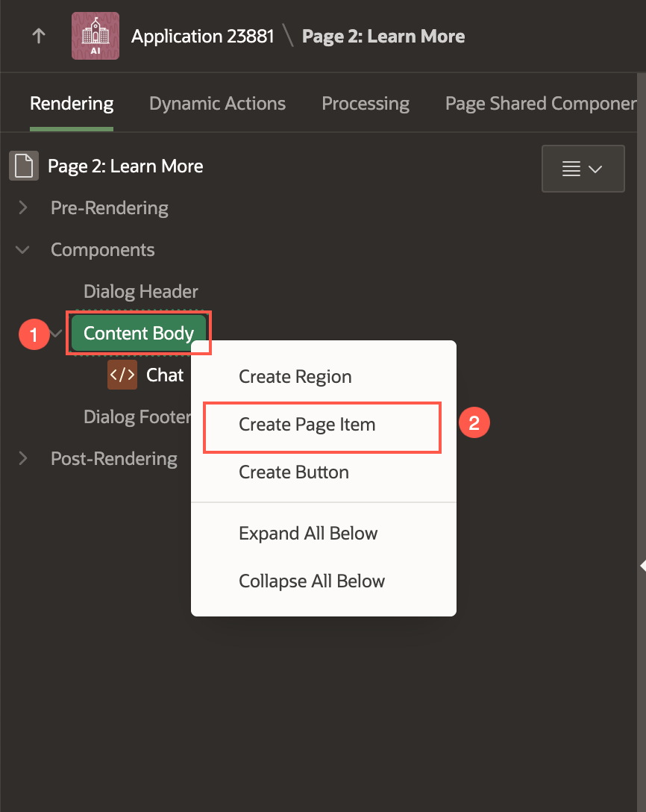646x812 pixels.
Task: Click the Application 23881 breadcrumb link
Action: coord(203,36)
